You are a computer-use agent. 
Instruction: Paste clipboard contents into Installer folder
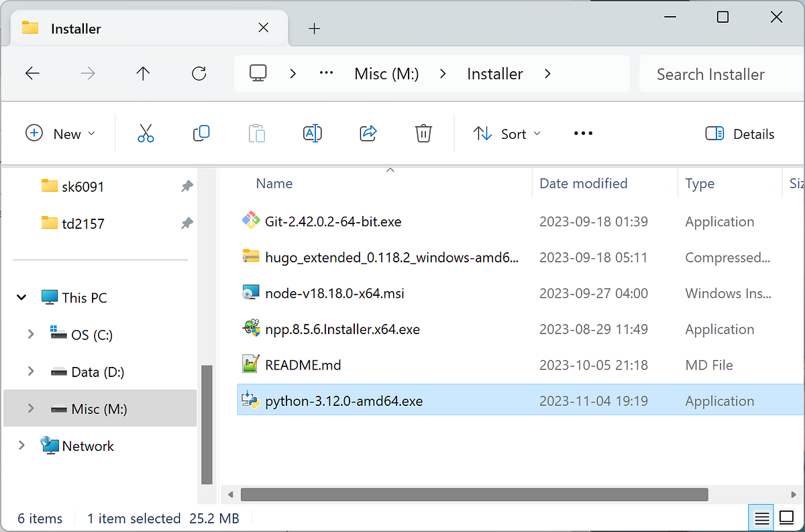click(x=257, y=134)
